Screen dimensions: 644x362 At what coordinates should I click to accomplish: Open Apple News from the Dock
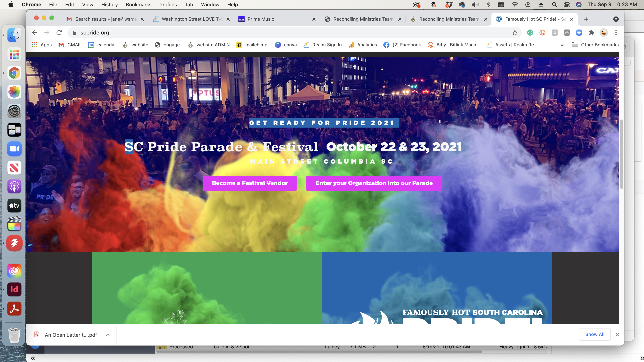(14, 167)
